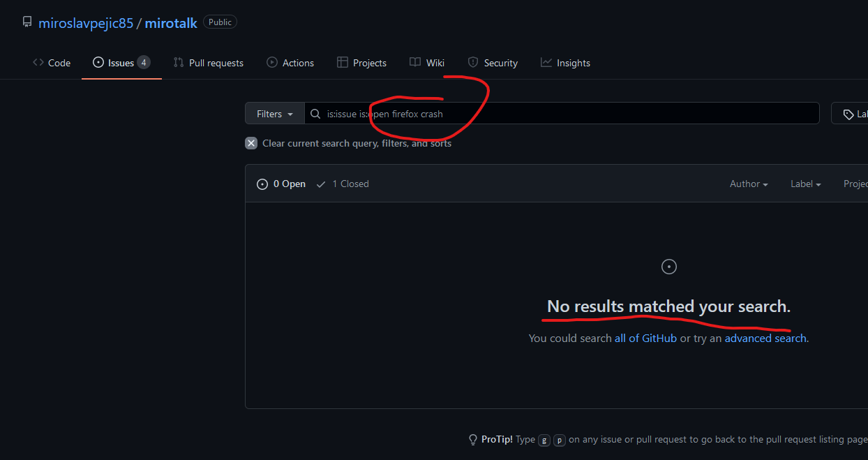Go to the Code tab
The width and height of the screenshot is (868, 460).
tap(52, 62)
